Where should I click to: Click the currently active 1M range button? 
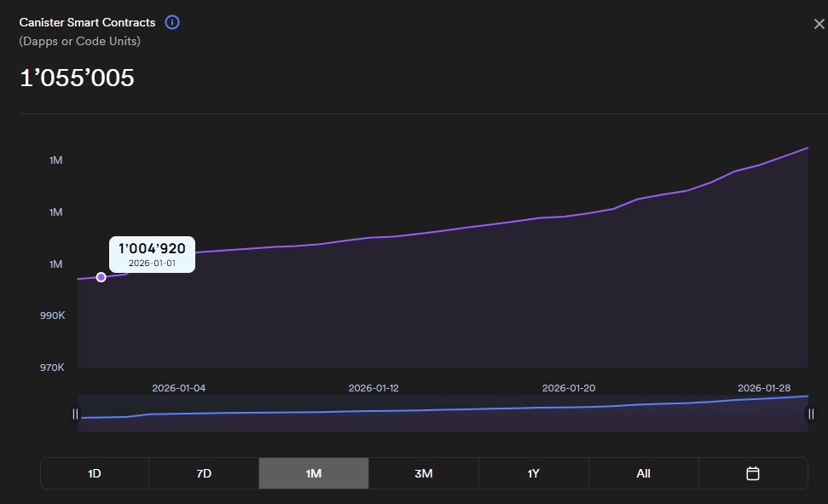point(314,472)
